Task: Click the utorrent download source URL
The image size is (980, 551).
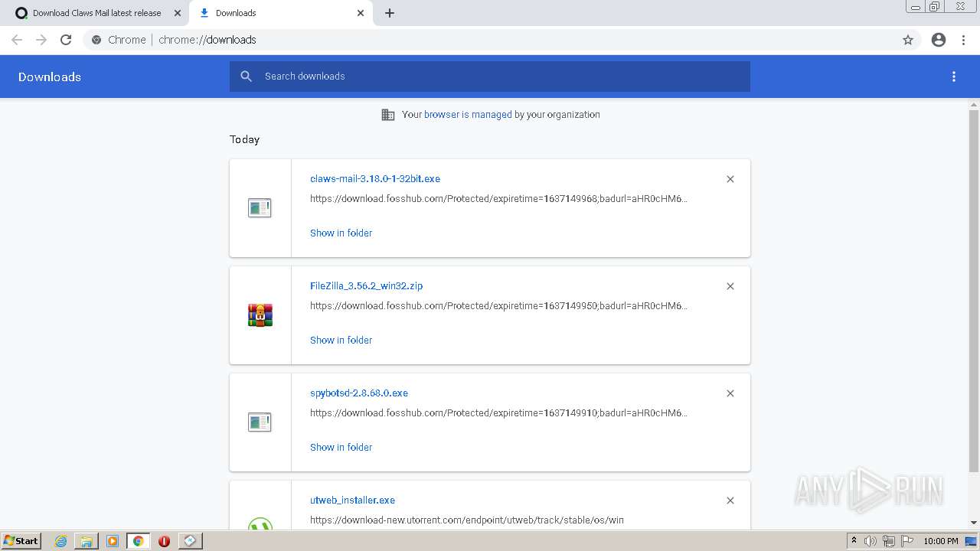Action: (x=466, y=520)
